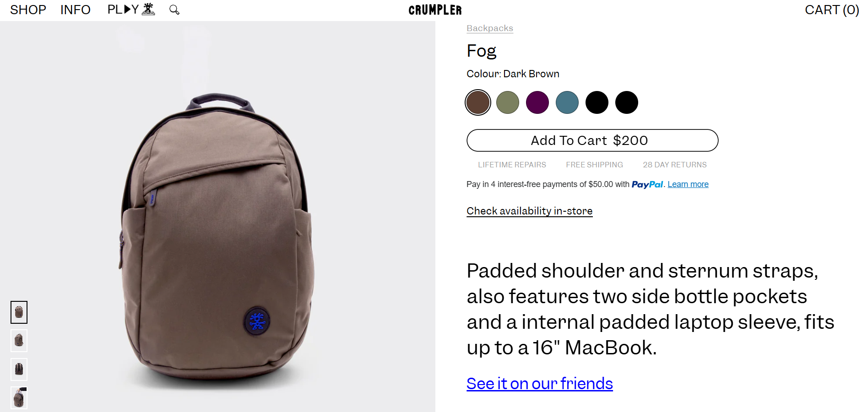Follow the Backpacks breadcrumb link
Viewport: 868px width, 412px height.
click(490, 28)
